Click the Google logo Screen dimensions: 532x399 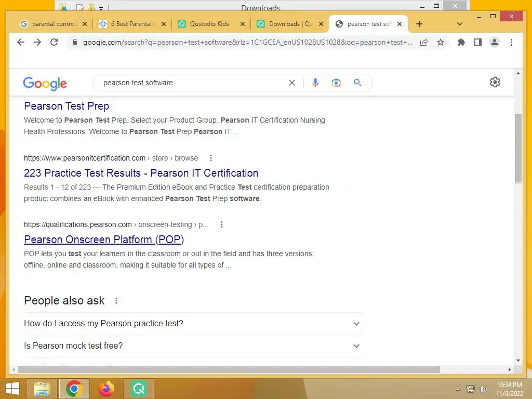[45, 84]
